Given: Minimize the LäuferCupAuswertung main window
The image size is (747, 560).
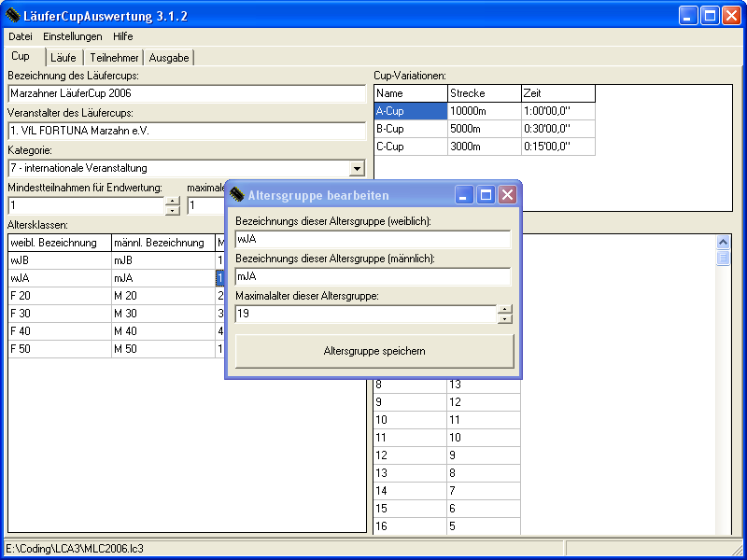Looking at the screenshot, I should [687, 16].
